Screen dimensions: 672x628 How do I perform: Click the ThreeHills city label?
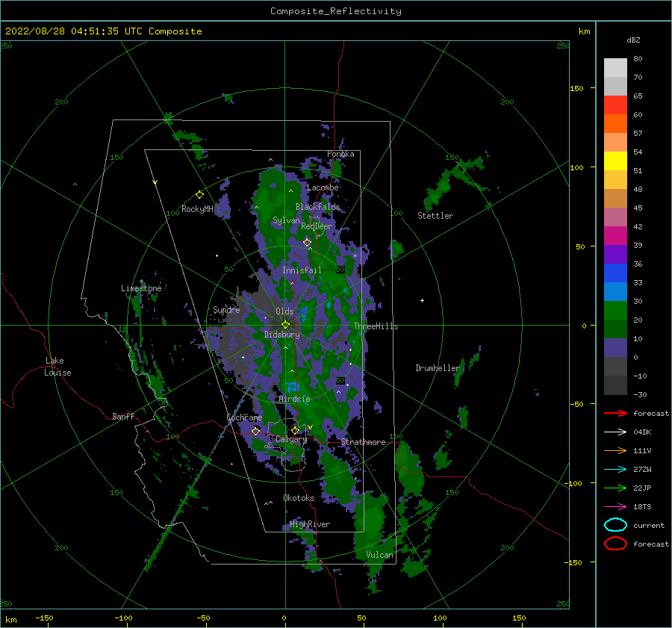376,326
